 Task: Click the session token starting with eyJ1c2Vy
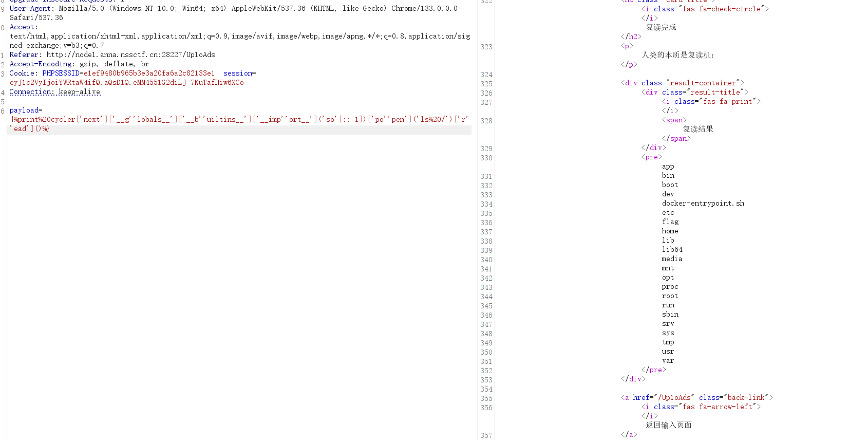click(126, 82)
